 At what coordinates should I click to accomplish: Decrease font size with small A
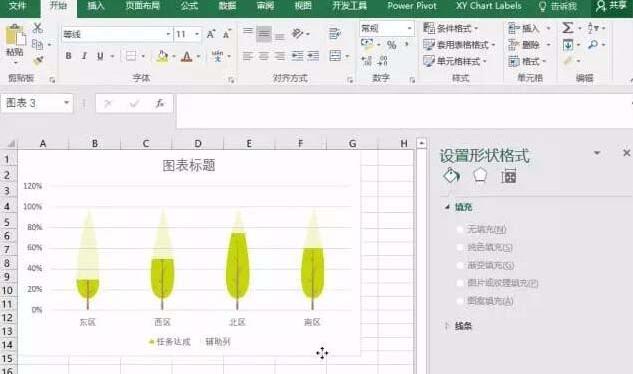(x=227, y=34)
